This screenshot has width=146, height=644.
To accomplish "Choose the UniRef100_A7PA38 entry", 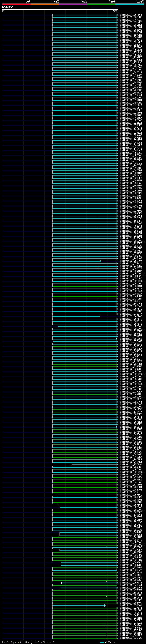I will click(x=131, y=85).
